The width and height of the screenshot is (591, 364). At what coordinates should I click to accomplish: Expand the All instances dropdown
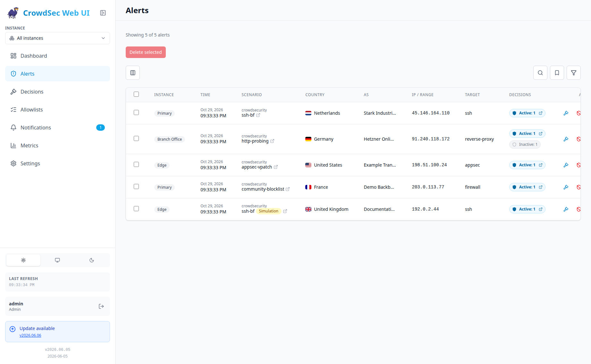coord(57,38)
